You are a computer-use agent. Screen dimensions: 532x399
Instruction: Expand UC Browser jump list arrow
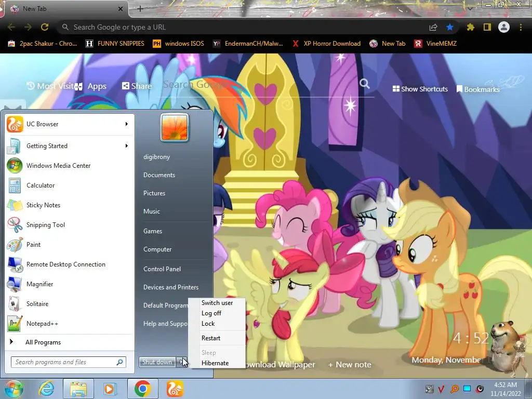127,124
